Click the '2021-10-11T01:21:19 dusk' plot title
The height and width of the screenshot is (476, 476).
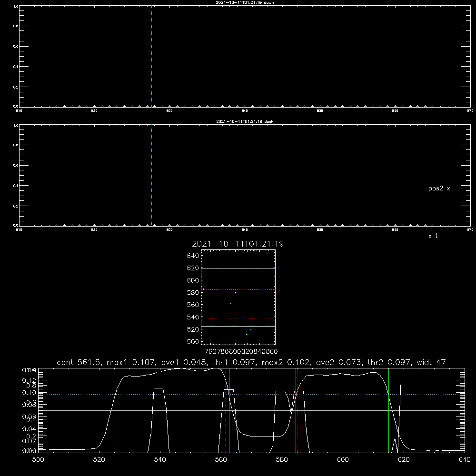click(245, 121)
